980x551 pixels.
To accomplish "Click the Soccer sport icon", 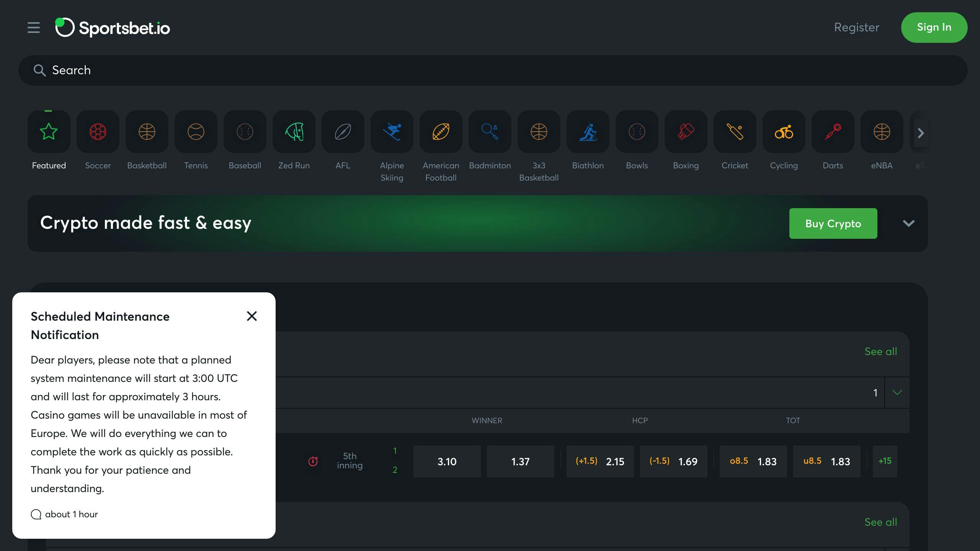I will click(x=98, y=132).
